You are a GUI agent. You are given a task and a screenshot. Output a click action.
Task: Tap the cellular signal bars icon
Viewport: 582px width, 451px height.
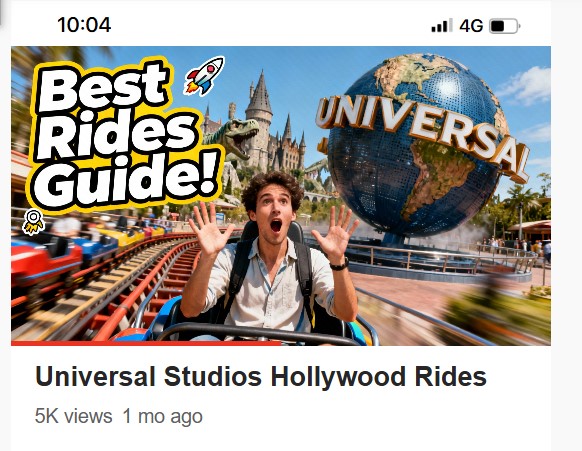(442, 25)
